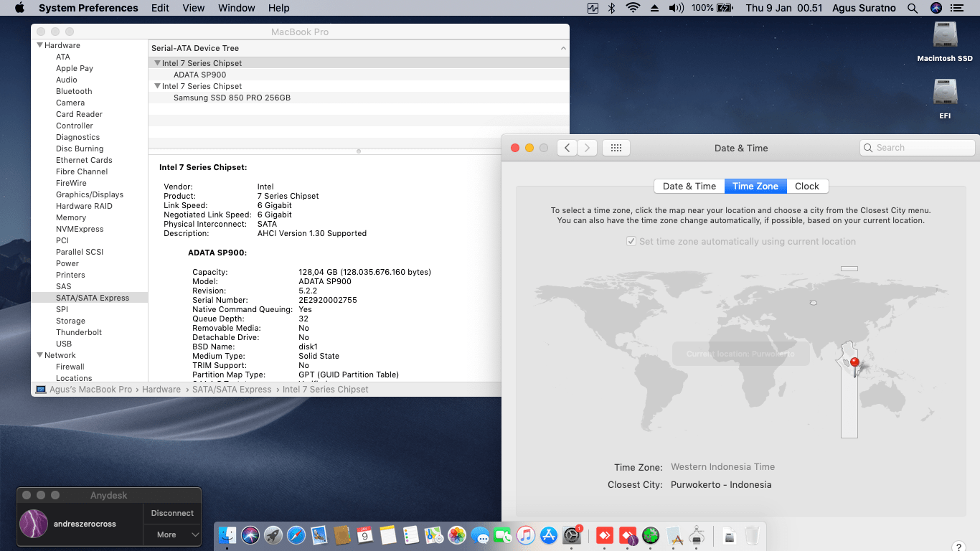Open the Window menu
Viewport: 980px width, 551px height.
pos(237,8)
